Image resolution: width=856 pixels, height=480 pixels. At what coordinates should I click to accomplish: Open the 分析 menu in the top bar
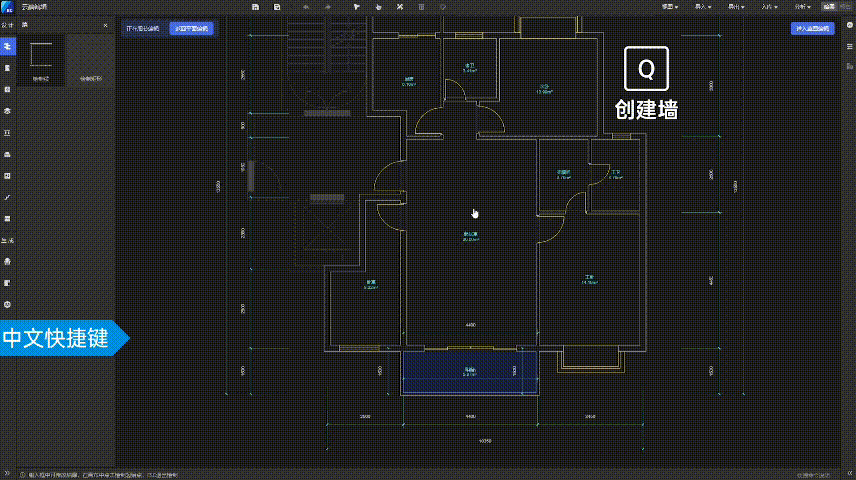801,7
